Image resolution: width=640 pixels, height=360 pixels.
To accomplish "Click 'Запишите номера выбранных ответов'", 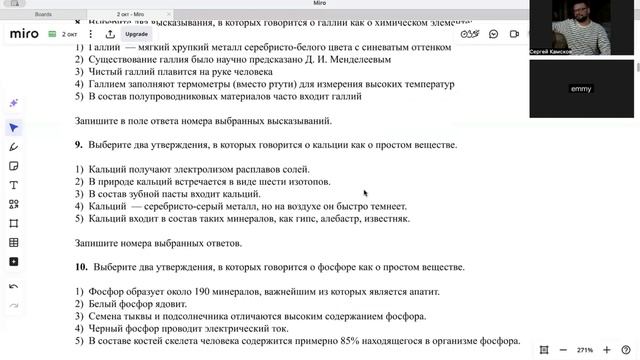I will tap(158, 243).
